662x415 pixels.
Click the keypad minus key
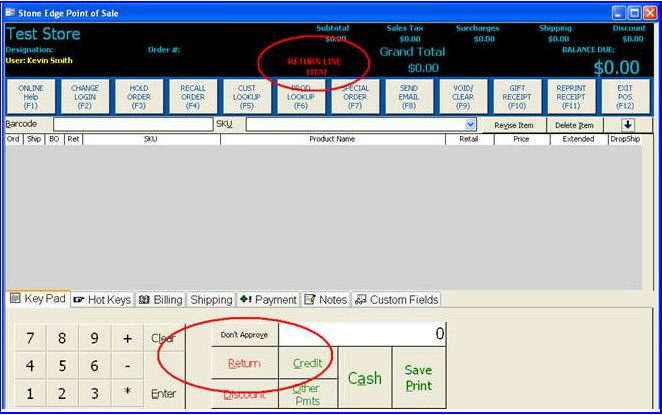pos(128,366)
